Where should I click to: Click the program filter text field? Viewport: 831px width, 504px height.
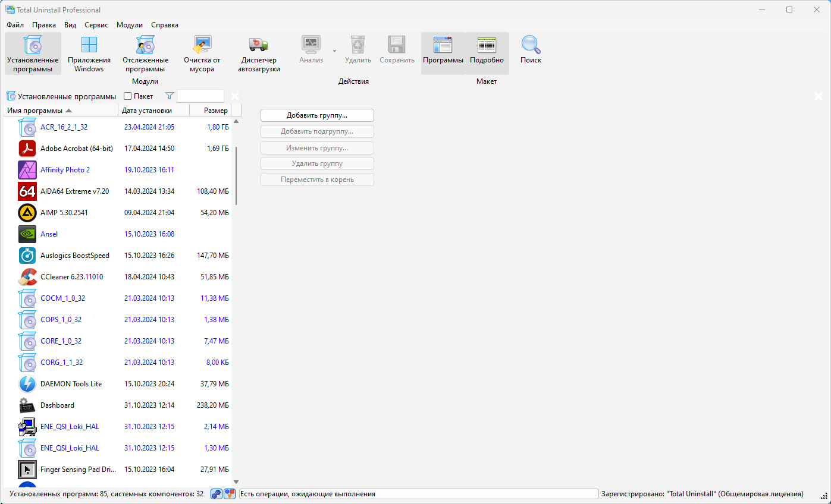200,96
